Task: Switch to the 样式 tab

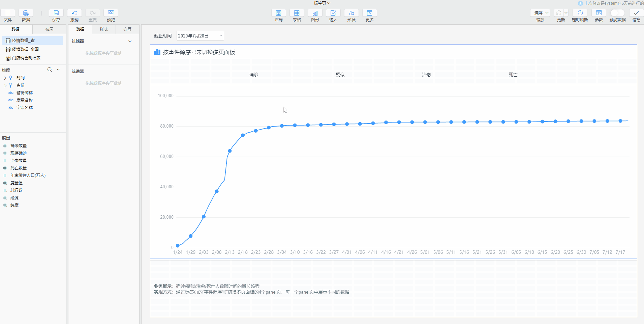Action: click(104, 29)
